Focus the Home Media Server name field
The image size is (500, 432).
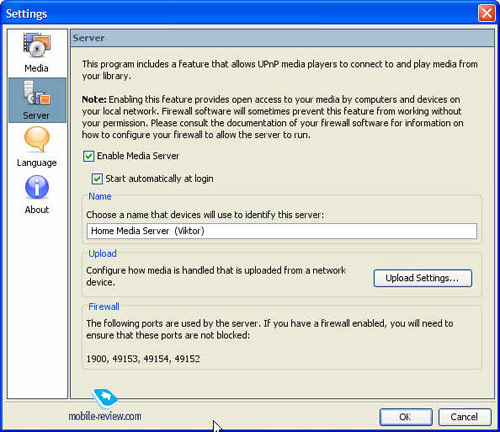point(282,231)
